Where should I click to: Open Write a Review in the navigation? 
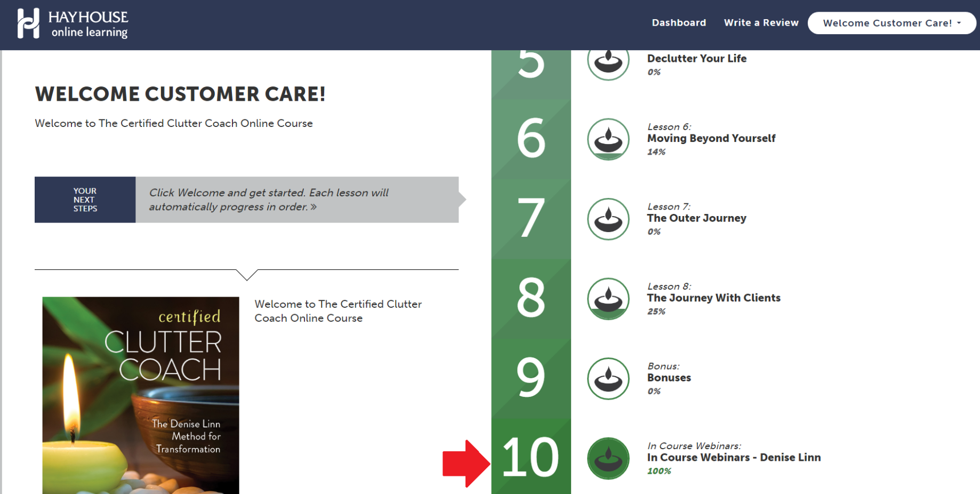(x=761, y=23)
